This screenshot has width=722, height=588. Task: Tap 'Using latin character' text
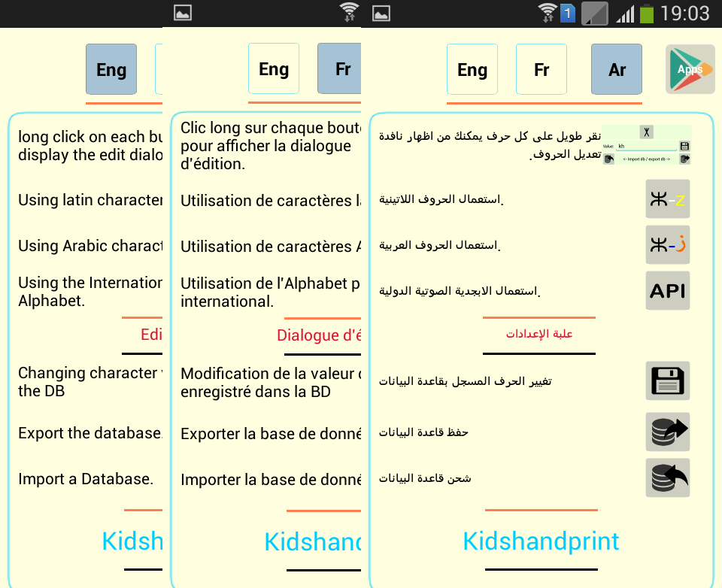[90, 199]
